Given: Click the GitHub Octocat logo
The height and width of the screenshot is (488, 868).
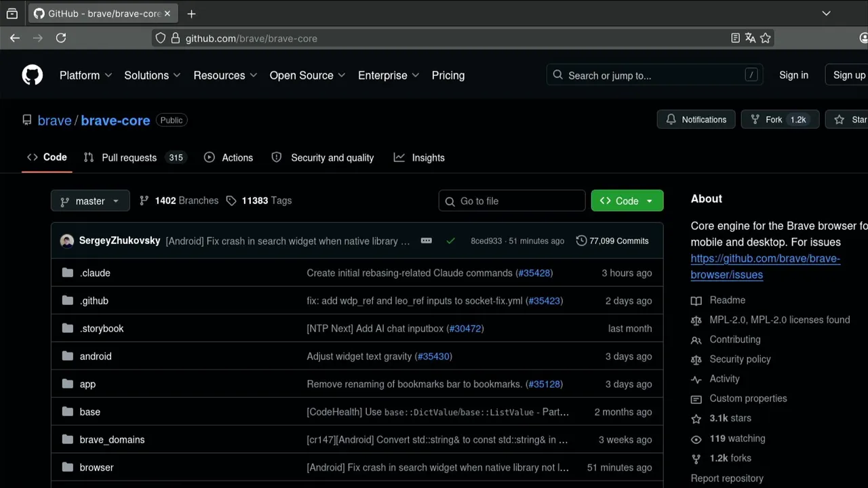Looking at the screenshot, I should point(32,75).
